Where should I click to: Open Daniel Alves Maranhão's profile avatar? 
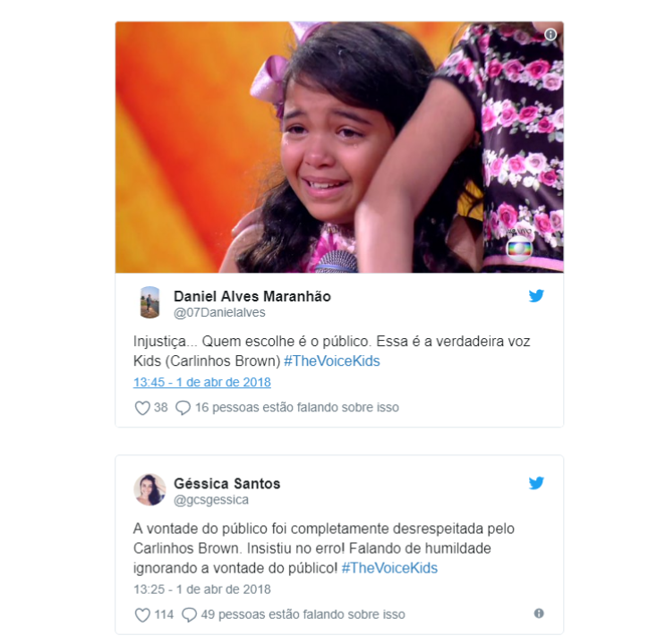tap(149, 302)
